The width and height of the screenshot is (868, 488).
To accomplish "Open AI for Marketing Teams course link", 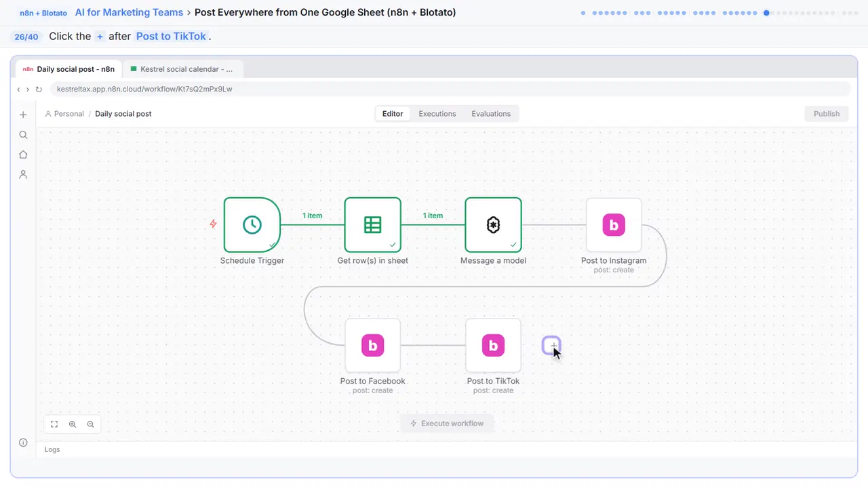I will (x=130, y=12).
